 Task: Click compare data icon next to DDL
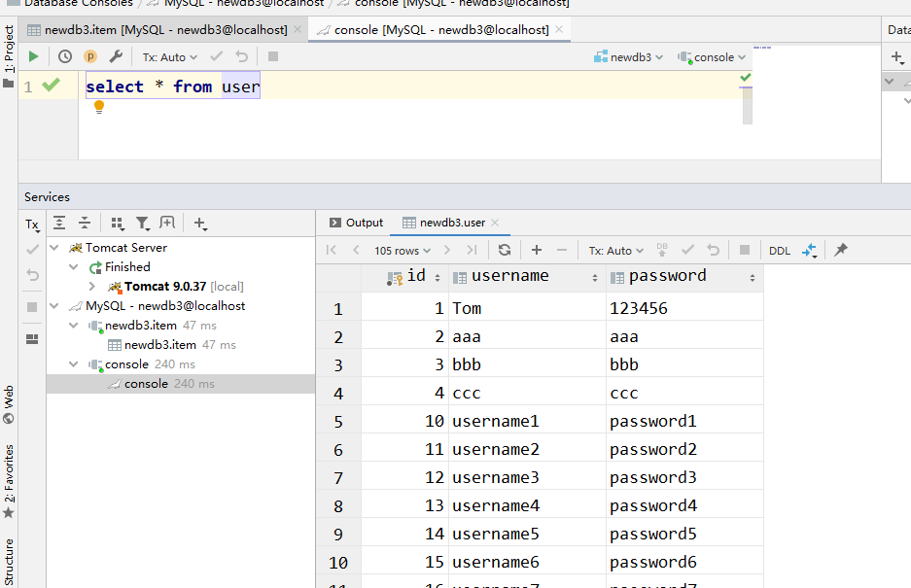[809, 251]
